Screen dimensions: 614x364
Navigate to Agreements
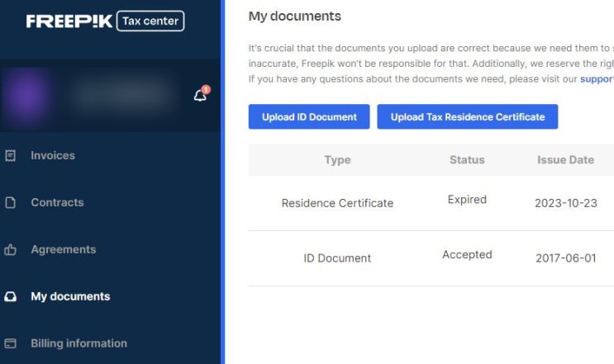(64, 249)
